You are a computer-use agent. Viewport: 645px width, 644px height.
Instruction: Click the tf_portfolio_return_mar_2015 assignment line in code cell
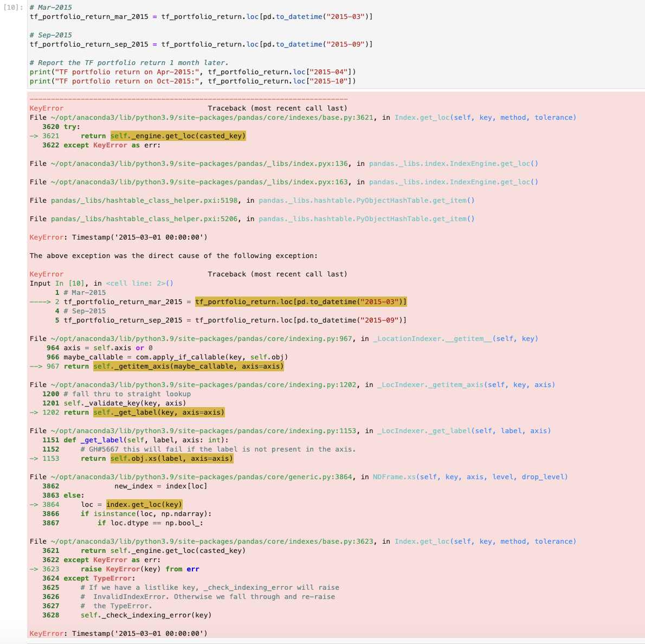(x=201, y=16)
